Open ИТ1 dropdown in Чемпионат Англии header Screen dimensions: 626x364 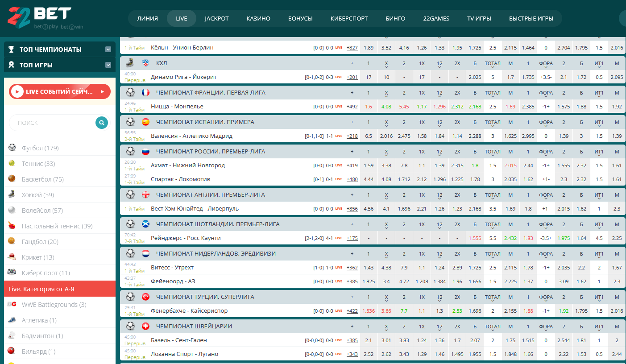click(599, 196)
